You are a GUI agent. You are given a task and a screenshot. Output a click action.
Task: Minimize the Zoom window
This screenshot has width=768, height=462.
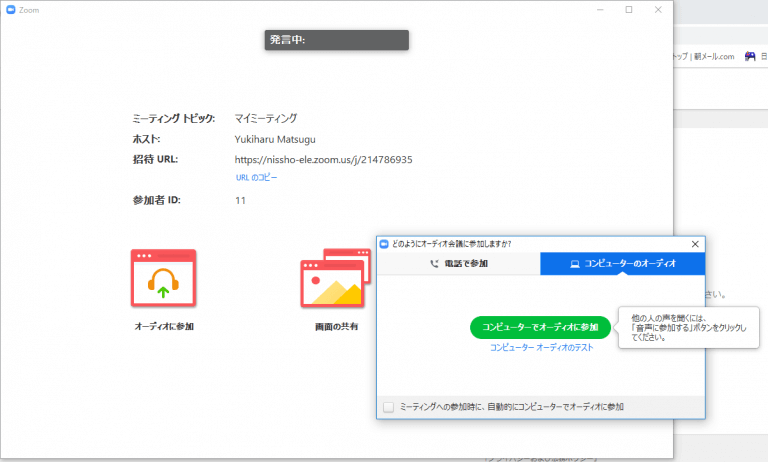pyautogui.click(x=600, y=10)
